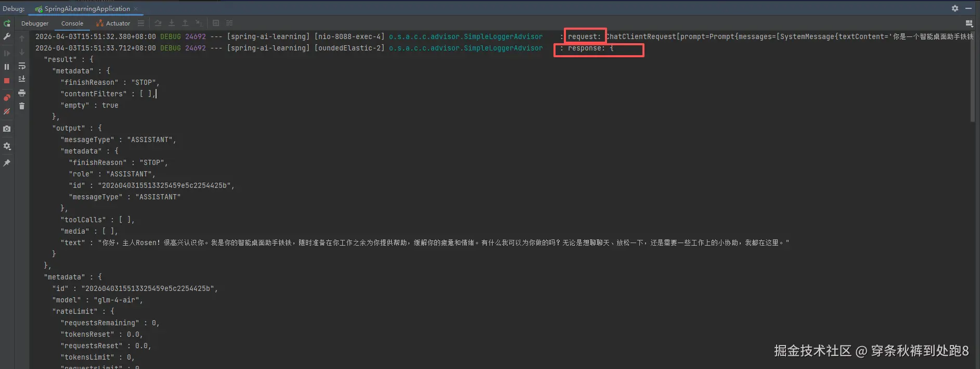
Task: Open Evaluate Expression calculator icon
Action: coord(216,23)
